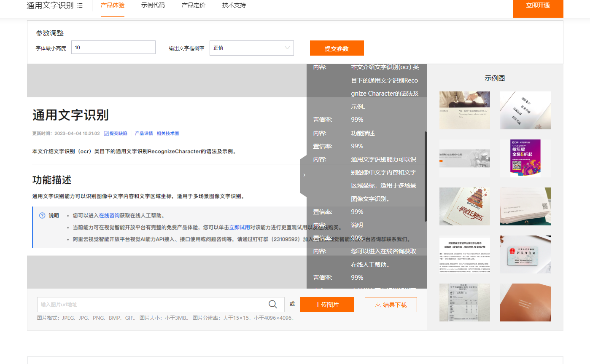Click the result line 通用文字识别能力可以识
This screenshot has height=364, width=590.
pyautogui.click(x=384, y=159)
